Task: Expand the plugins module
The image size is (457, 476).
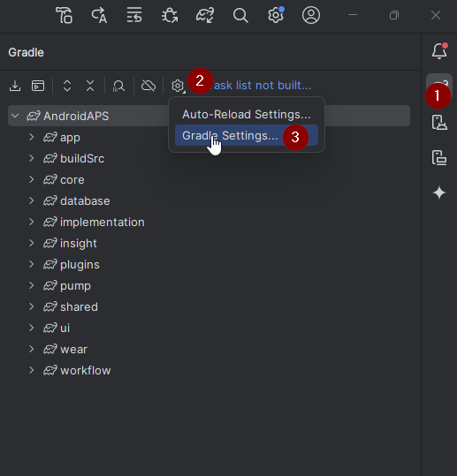Action: 31,264
